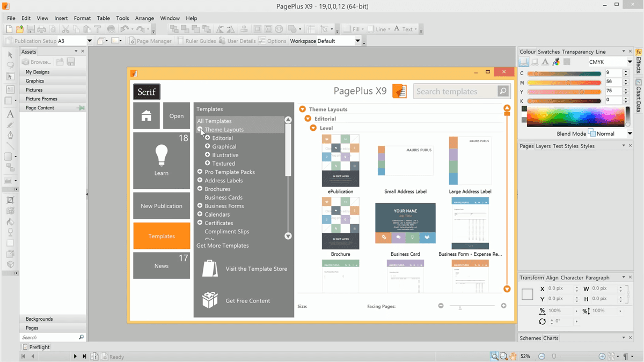The height and width of the screenshot is (362, 644).
Task: Expand the Pro Template Packs node
Action: (200, 172)
